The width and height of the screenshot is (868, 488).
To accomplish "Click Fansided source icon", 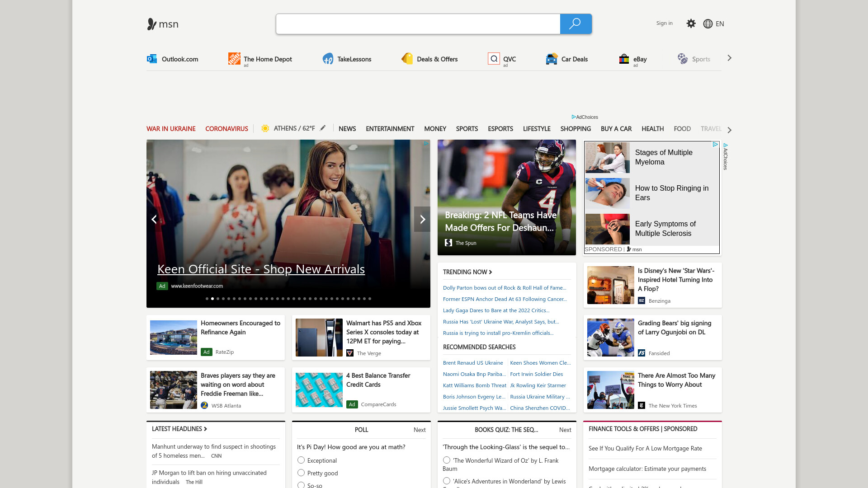I will click(x=642, y=353).
